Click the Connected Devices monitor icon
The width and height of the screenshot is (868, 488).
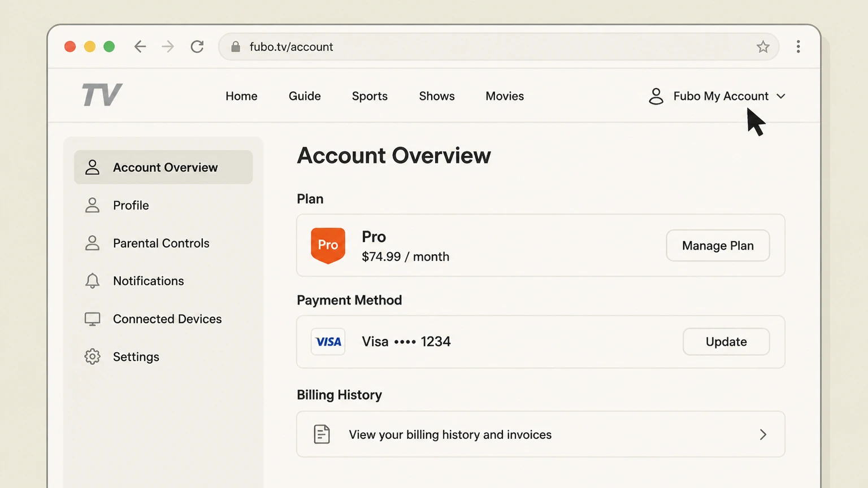click(92, 319)
